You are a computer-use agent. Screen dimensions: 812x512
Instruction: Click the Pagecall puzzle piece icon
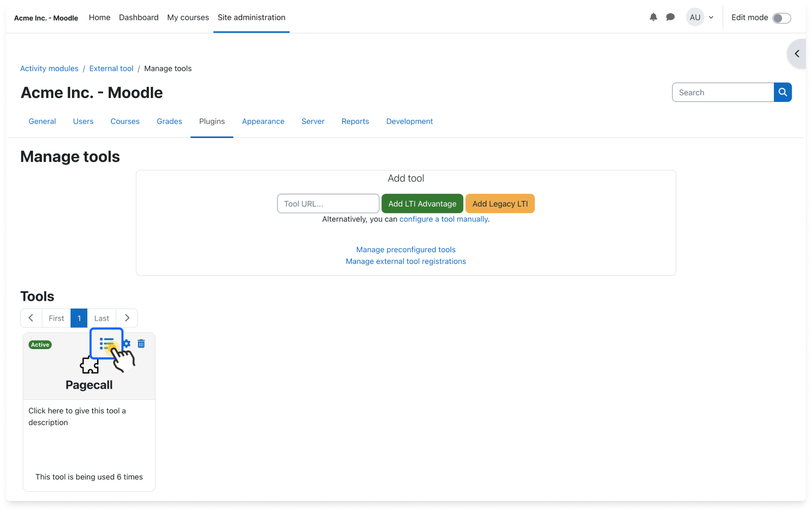click(89, 364)
